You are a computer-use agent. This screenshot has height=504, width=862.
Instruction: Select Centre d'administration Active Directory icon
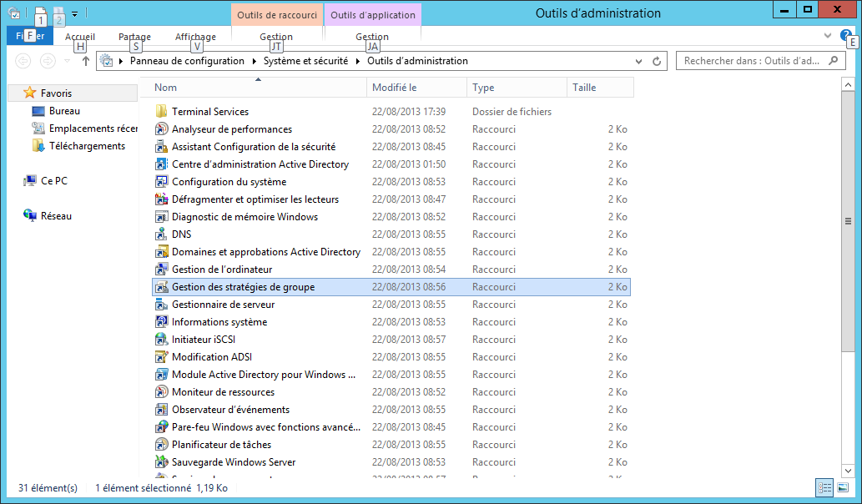[161, 164]
